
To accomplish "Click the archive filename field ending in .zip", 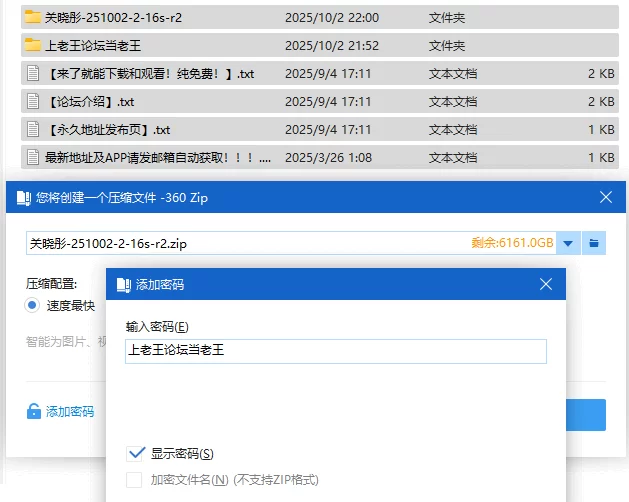I will click(240, 243).
